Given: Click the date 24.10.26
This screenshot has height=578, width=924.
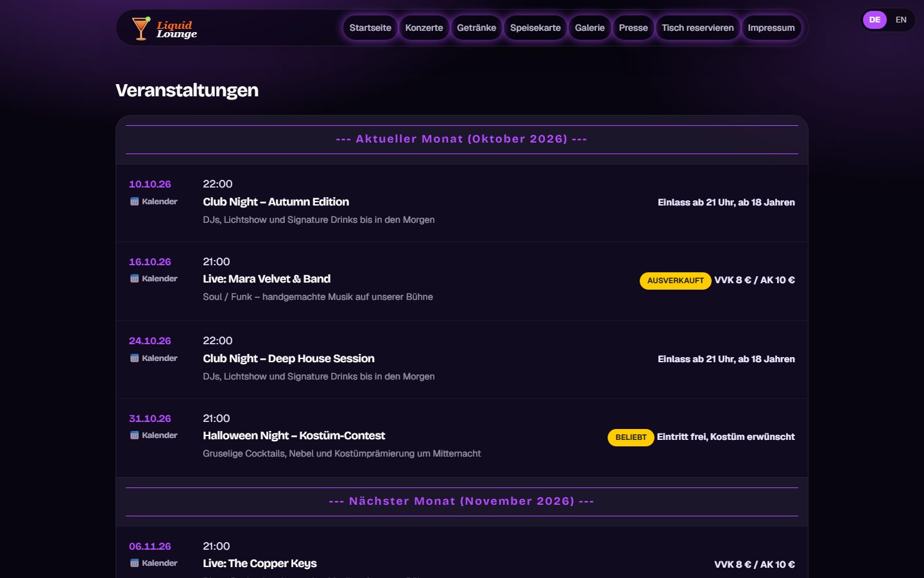Looking at the screenshot, I should [x=150, y=341].
